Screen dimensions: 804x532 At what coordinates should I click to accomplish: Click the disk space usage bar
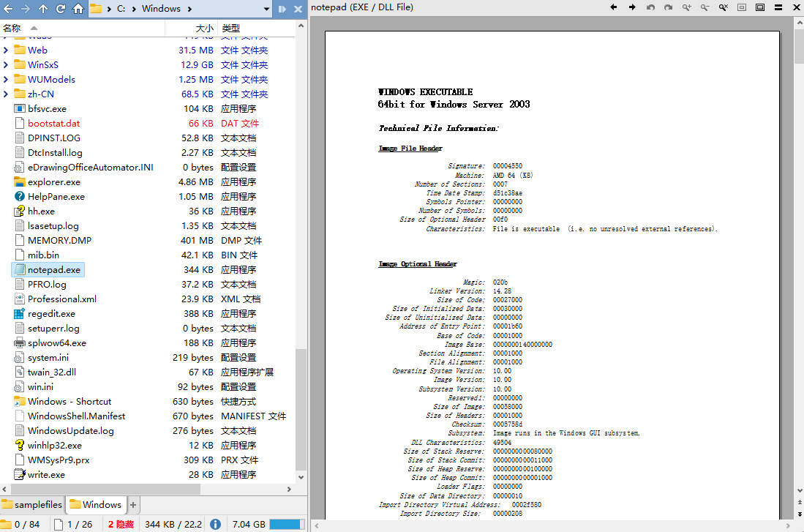click(287, 524)
